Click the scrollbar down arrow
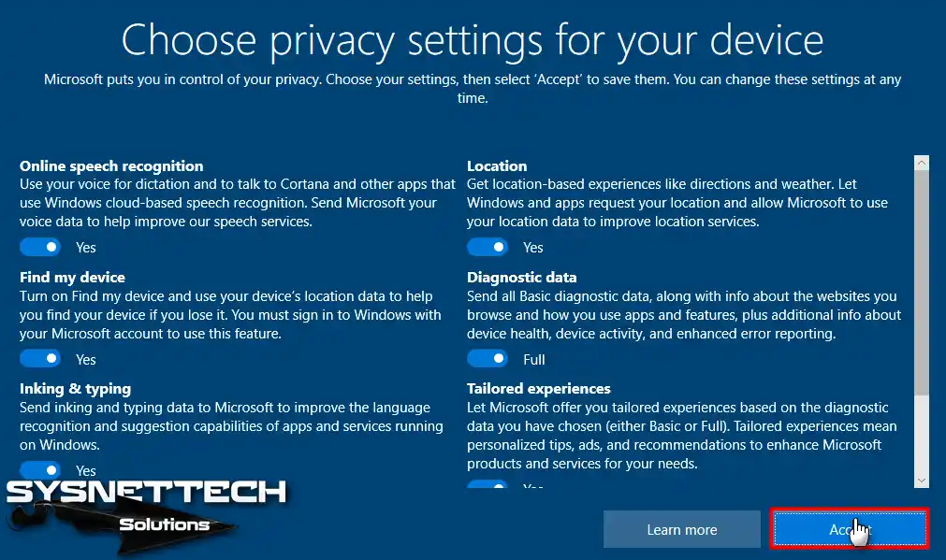This screenshot has height=560, width=946. [922, 480]
